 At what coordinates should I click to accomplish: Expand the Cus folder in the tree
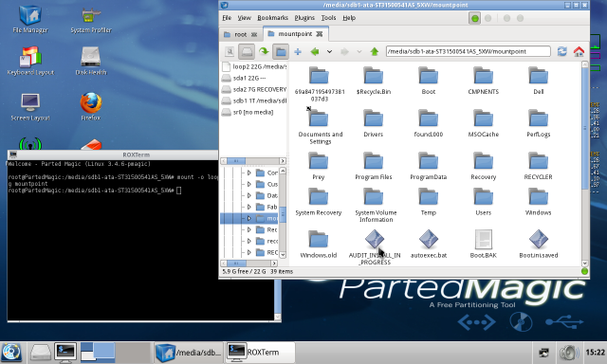click(x=249, y=184)
